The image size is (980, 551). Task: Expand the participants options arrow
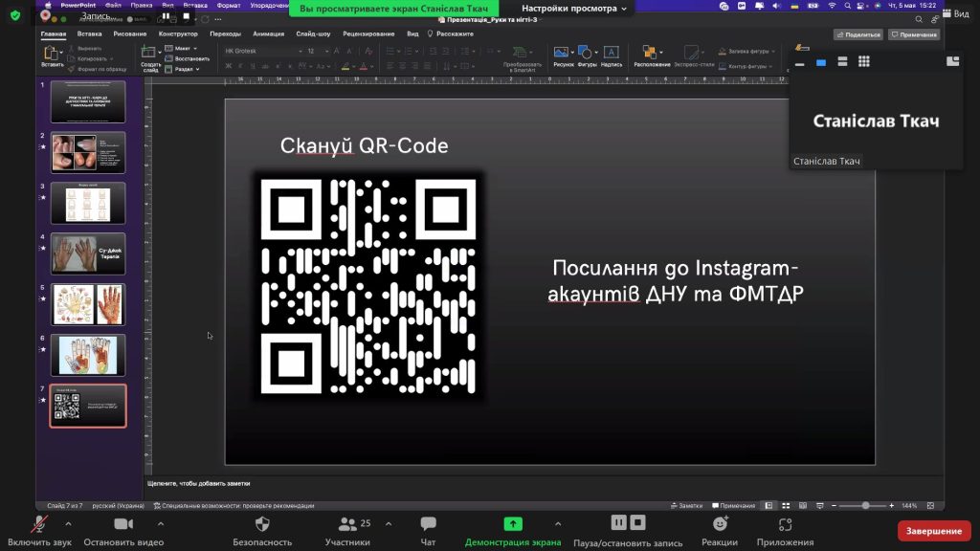[x=389, y=523]
